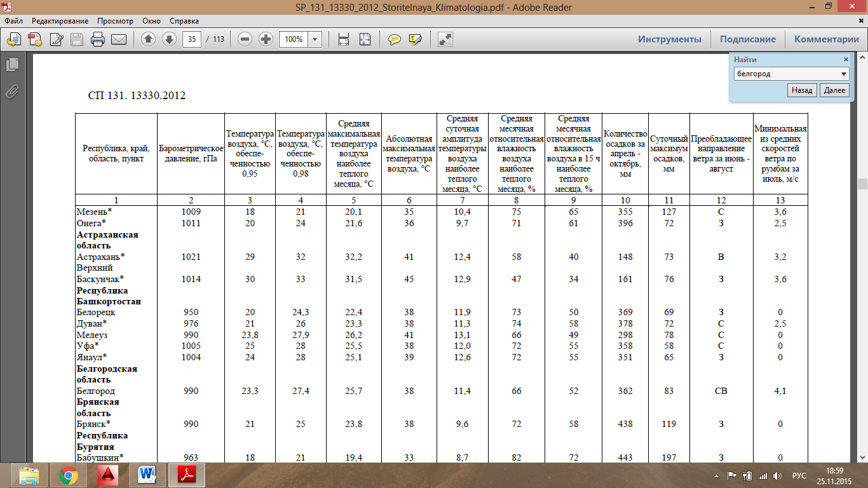
Task: Switch to read mode arrows icon
Action: [x=445, y=39]
